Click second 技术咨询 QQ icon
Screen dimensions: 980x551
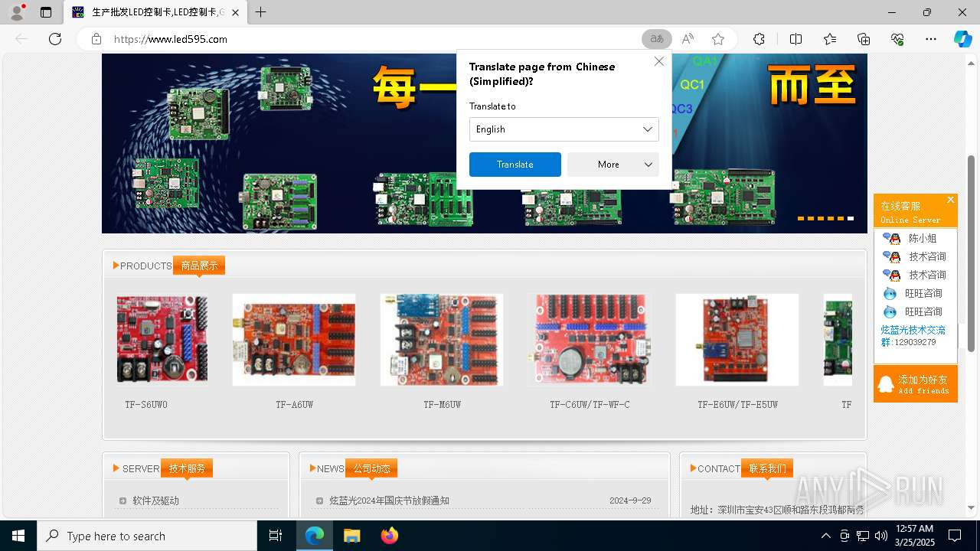(x=891, y=275)
